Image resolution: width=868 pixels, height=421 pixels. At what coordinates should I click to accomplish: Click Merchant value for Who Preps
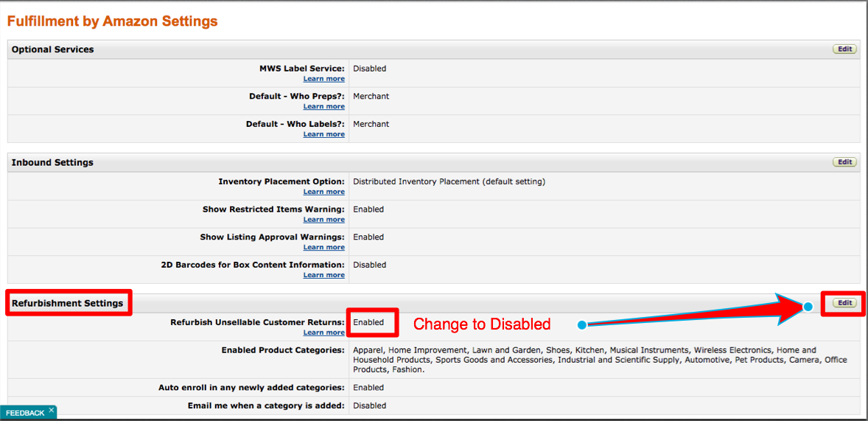(x=371, y=96)
